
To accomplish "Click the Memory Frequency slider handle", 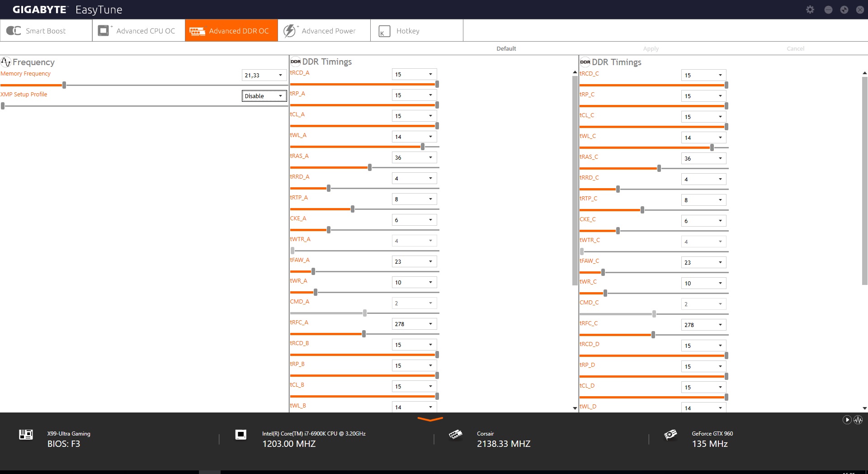I will [64, 85].
